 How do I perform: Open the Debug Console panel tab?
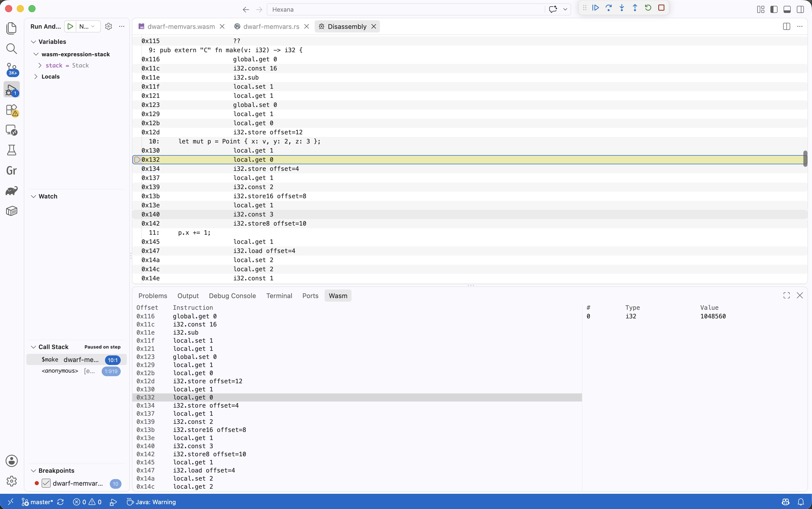(232, 296)
